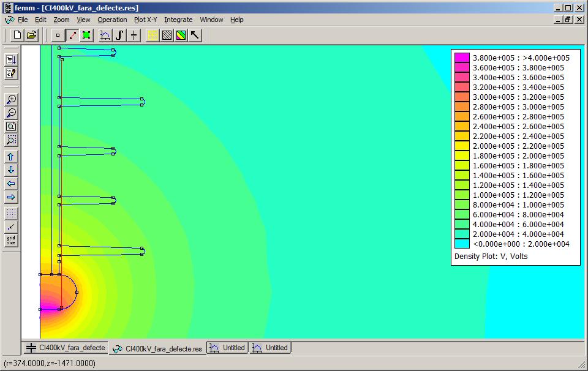
Task: Pan view left with the left arrow
Action: [11, 184]
